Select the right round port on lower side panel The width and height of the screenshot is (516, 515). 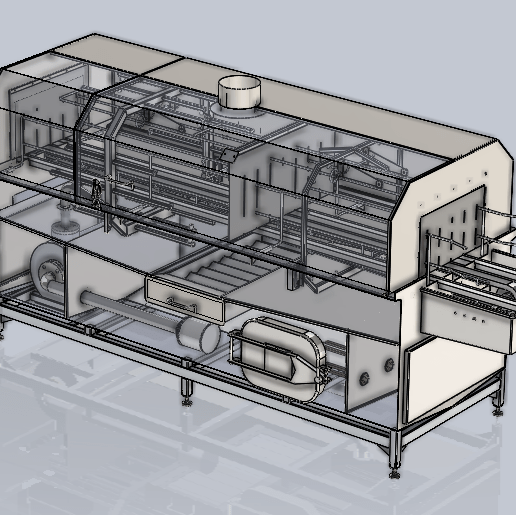click(x=389, y=365)
